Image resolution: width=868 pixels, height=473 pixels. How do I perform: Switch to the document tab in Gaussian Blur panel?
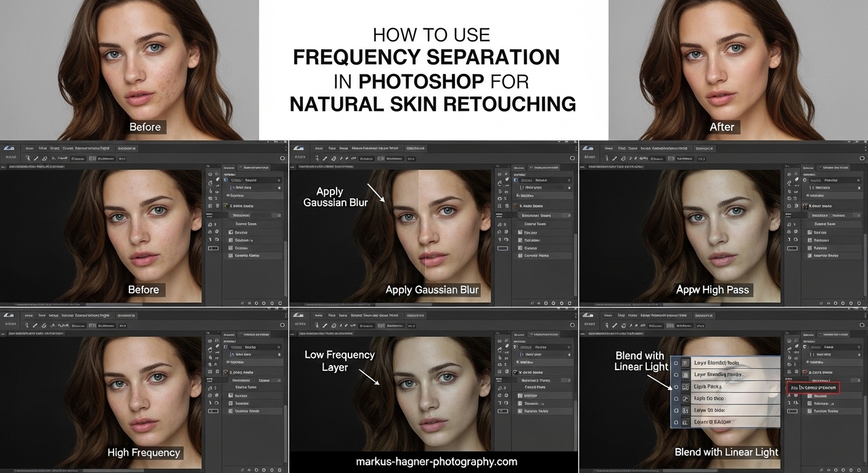325,166
